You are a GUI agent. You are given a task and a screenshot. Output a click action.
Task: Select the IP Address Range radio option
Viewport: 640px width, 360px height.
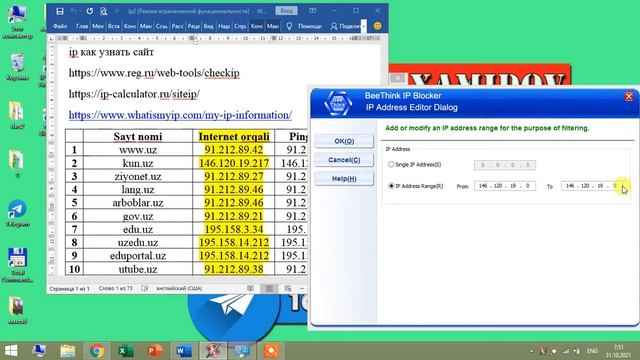(x=391, y=186)
